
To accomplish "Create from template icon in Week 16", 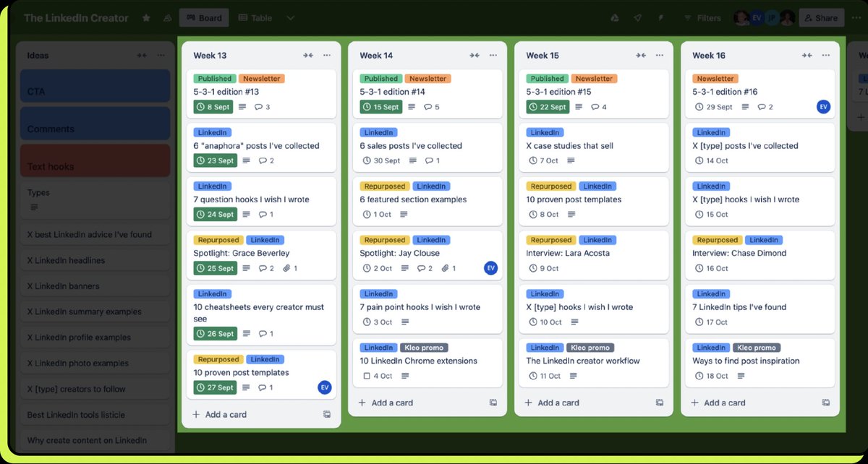I will click(x=826, y=403).
